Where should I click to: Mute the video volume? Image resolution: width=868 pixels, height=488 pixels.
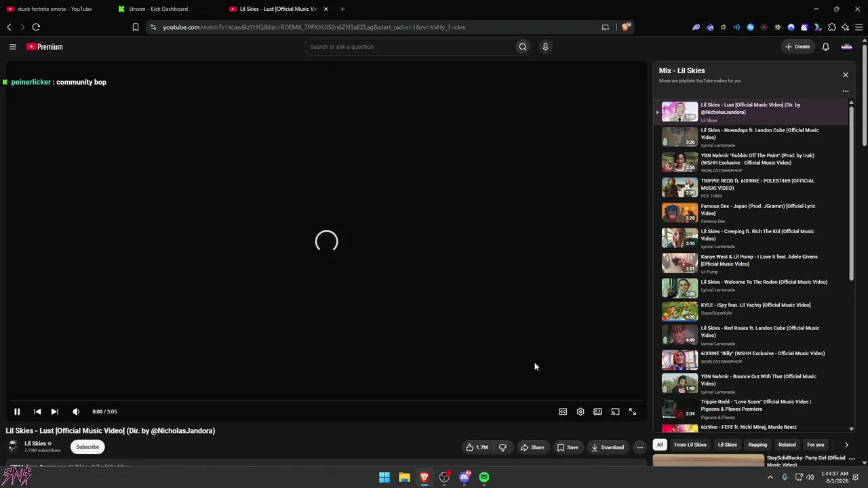pyautogui.click(x=76, y=411)
